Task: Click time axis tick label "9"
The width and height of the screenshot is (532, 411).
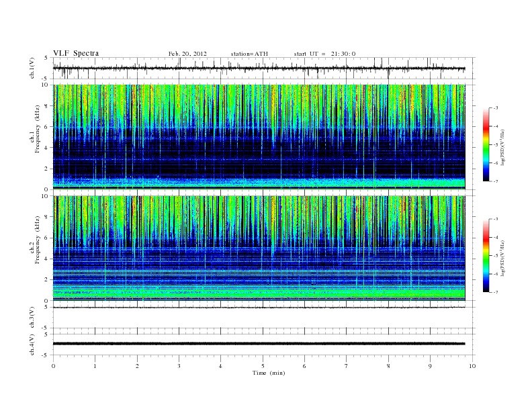Action: click(x=430, y=366)
